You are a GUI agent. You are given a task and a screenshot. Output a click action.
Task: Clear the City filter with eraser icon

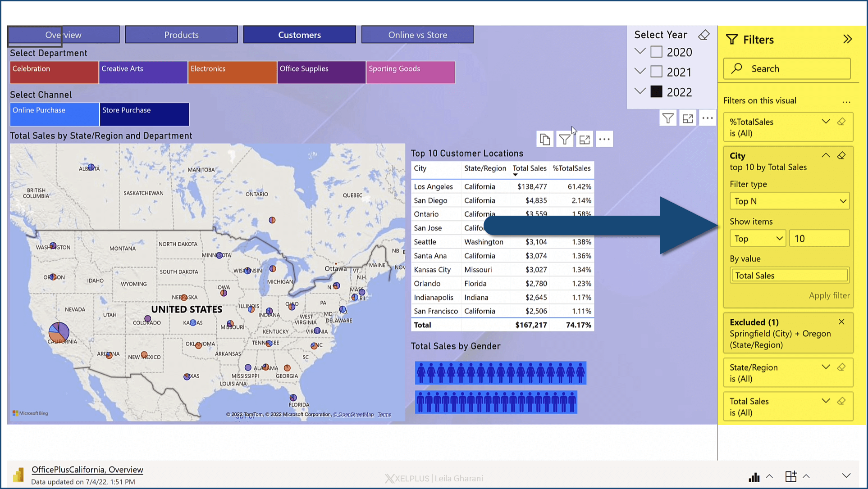pyautogui.click(x=841, y=156)
